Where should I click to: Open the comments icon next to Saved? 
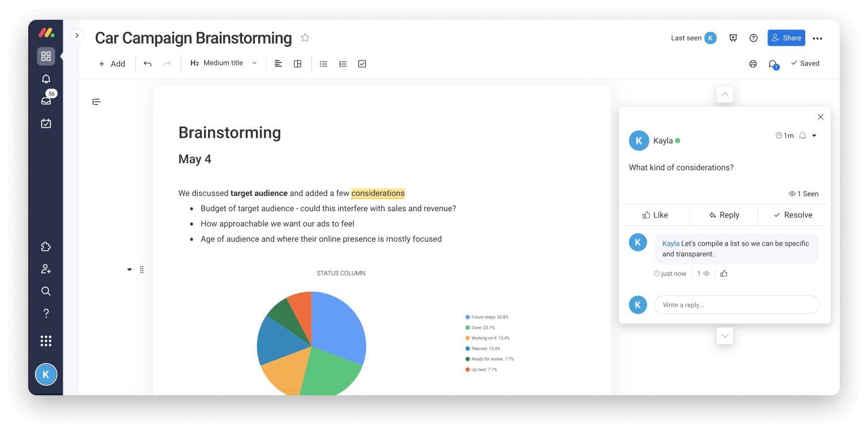click(x=772, y=64)
